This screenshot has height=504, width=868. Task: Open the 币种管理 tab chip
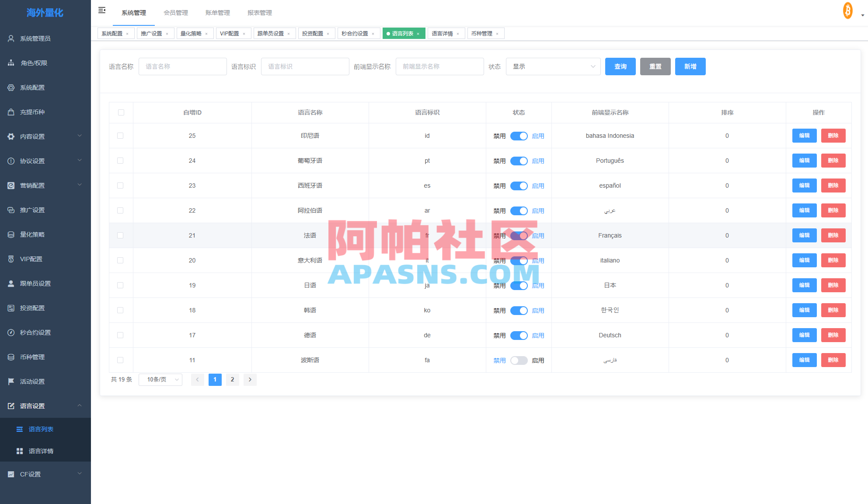click(x=482, y=33)
